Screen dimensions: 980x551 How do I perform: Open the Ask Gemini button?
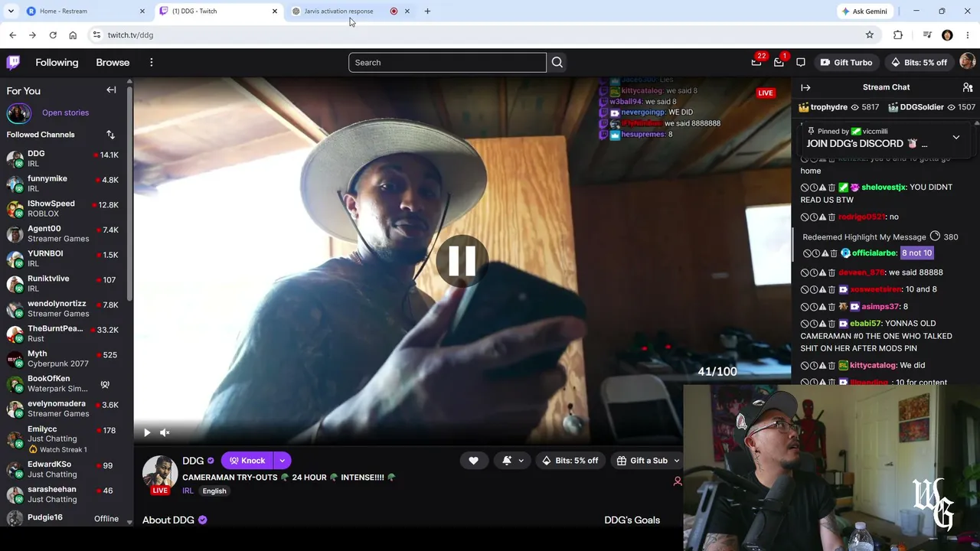[x=864, y=11]
